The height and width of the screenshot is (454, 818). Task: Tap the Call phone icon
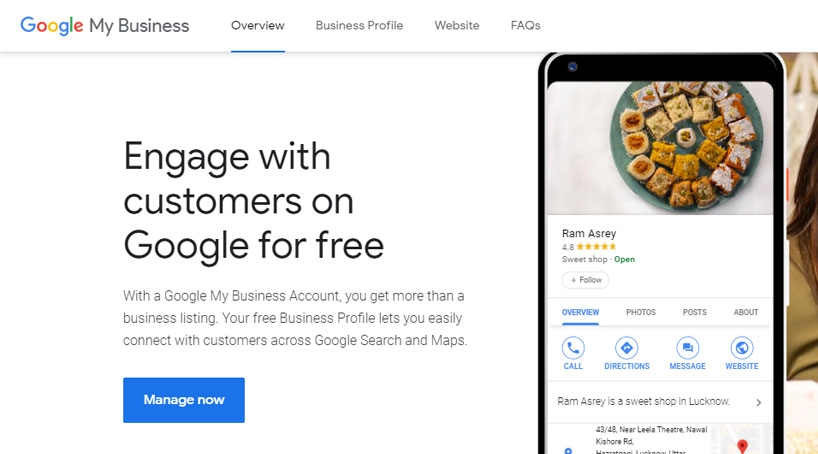click(573, 348)
